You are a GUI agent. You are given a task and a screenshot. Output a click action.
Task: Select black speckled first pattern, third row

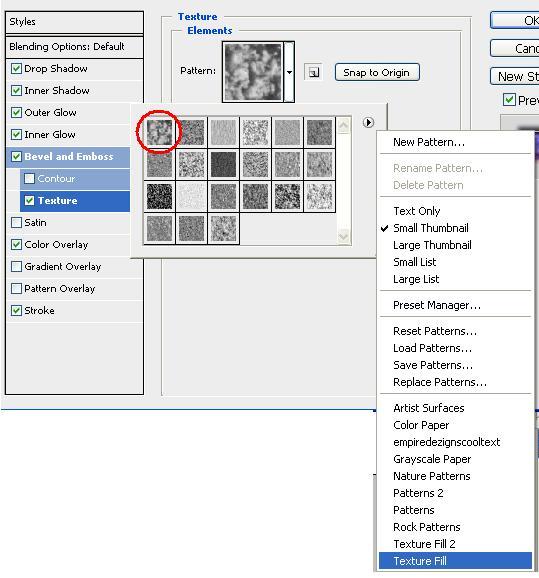tap(159, 196)
